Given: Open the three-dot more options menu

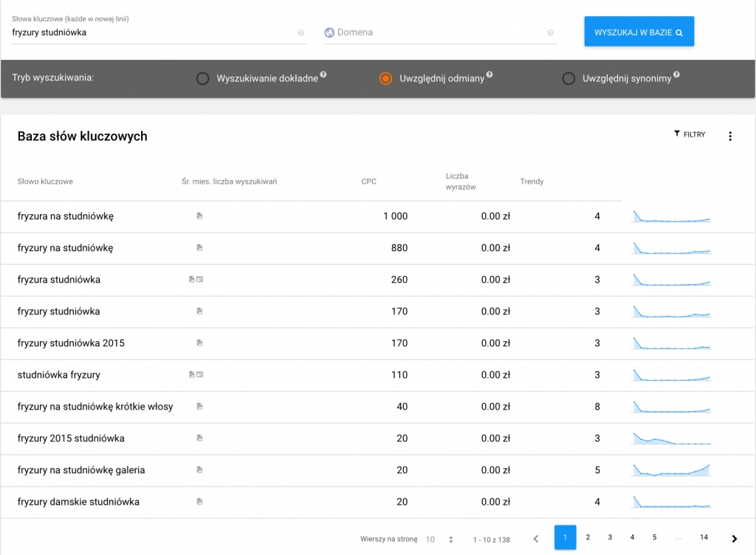Looking at the screenshot, I should [730, 136].
